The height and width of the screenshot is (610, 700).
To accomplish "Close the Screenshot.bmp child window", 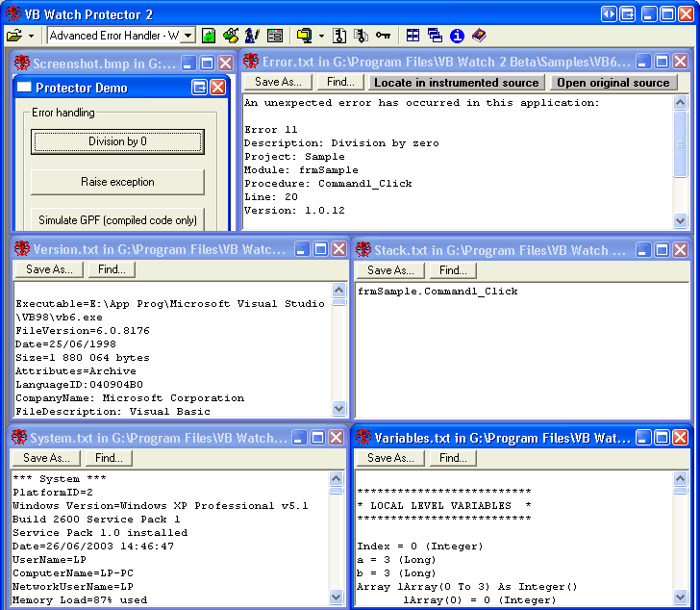I will pyautogui.click(x=225, y=63).
